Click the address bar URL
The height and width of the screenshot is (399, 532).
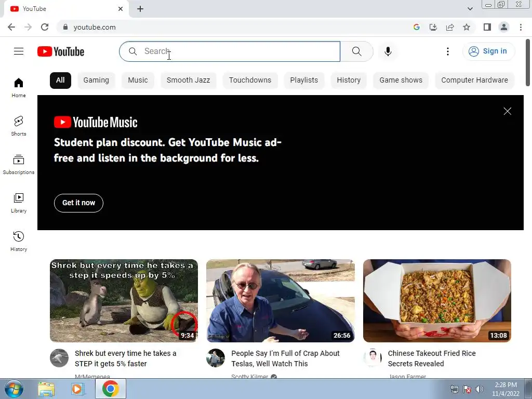pyautogui.click(x=95, y=27)
